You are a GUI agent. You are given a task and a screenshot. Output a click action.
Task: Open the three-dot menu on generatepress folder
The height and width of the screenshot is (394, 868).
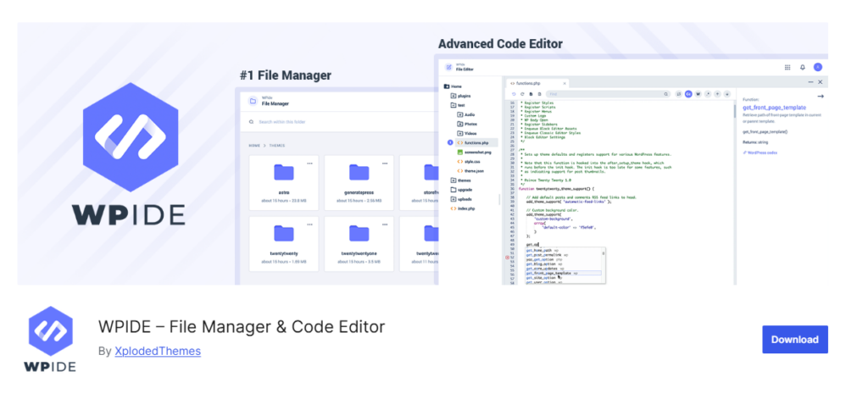point(385,164)
